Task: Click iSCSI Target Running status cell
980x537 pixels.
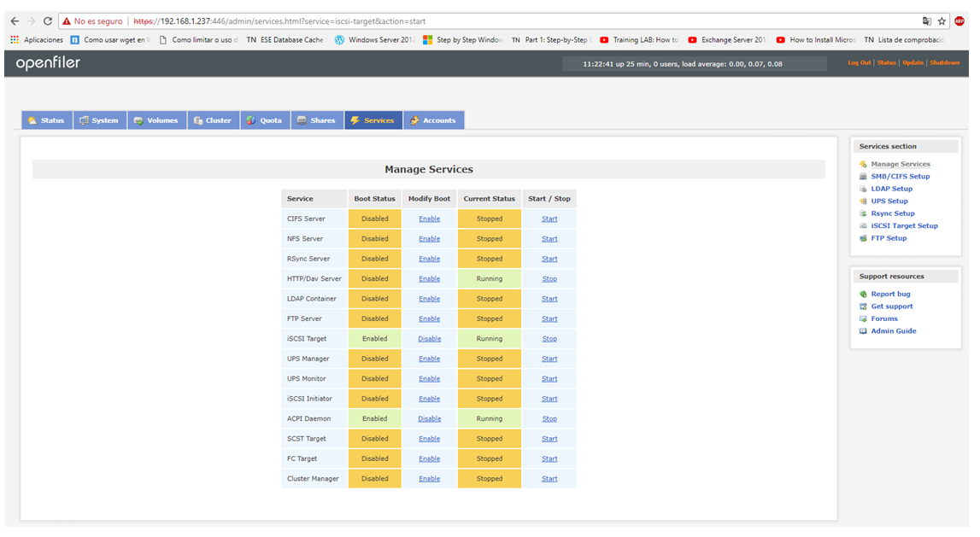Action: tap(490, 338)
